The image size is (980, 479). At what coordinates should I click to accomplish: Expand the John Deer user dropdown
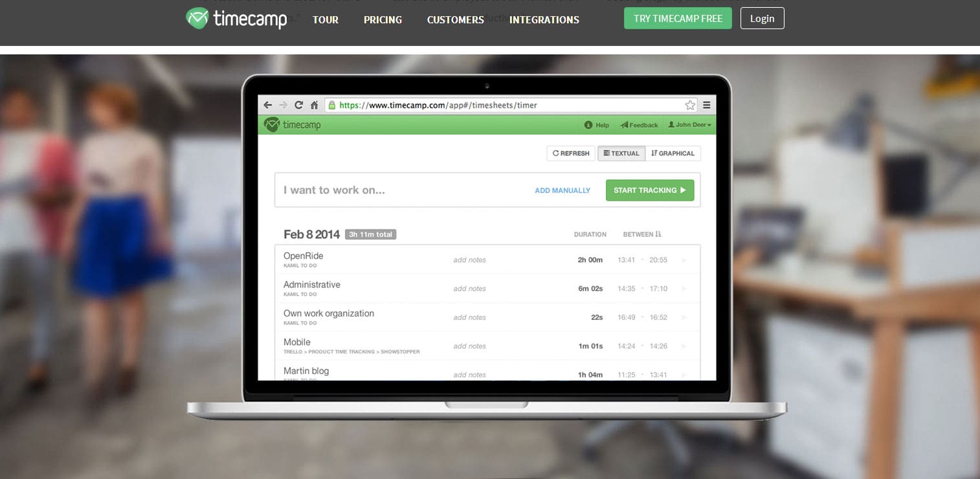click(689, 125)
